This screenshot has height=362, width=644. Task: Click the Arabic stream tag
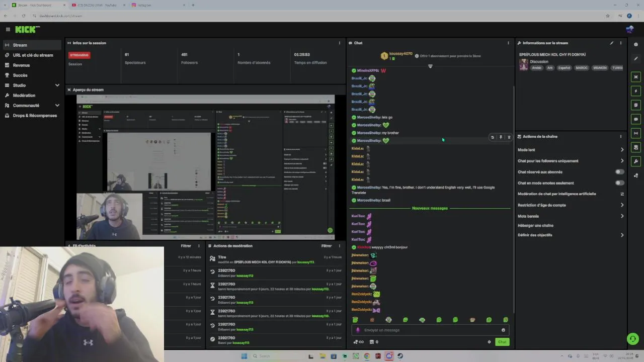537,68
